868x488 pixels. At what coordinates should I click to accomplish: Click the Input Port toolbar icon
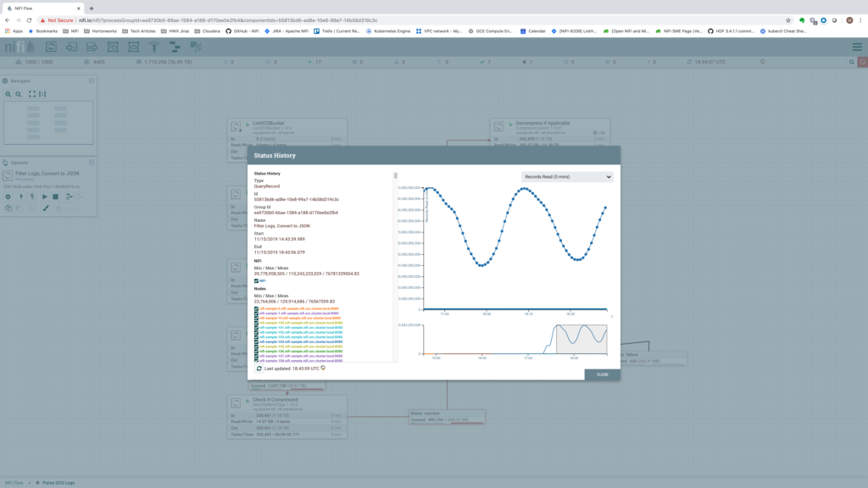pos(70,47)
